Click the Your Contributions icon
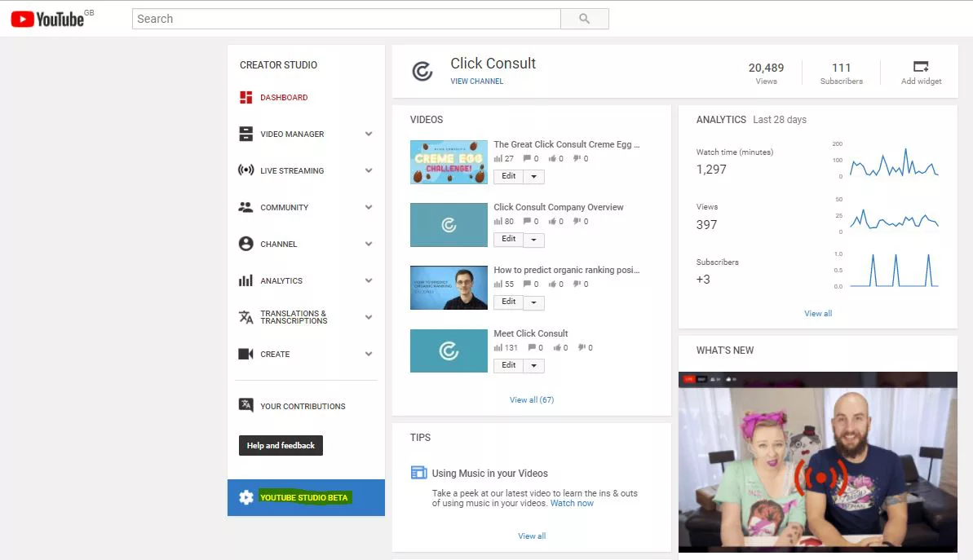 click(245, 405)
